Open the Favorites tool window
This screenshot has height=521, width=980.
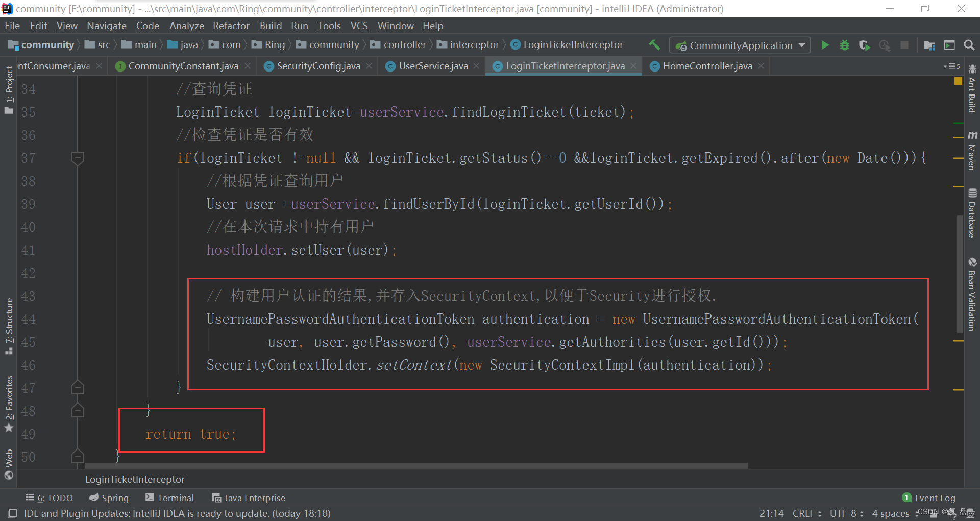9,404
